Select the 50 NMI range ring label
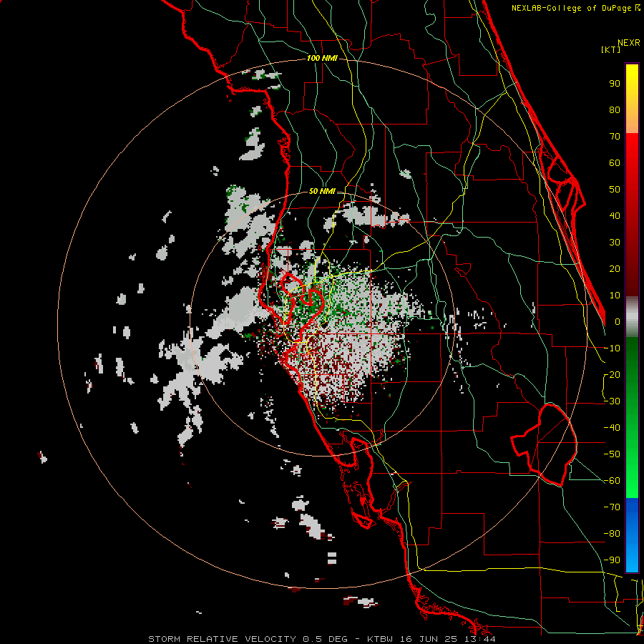Viewport: 644px width, 644px height. point(322,191)
